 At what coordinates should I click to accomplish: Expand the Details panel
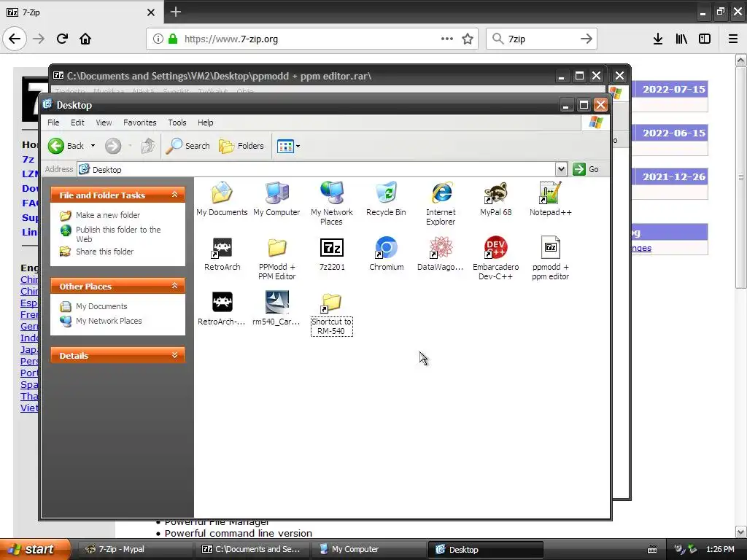(175, 355)
